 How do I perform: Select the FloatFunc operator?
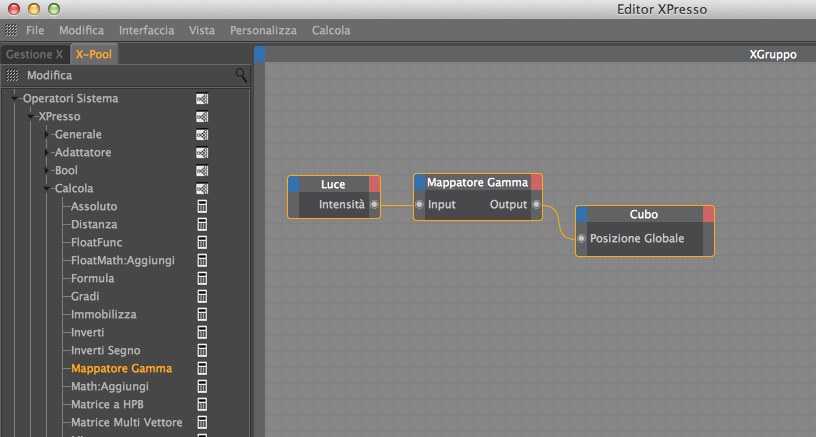(x=96, y=242)
